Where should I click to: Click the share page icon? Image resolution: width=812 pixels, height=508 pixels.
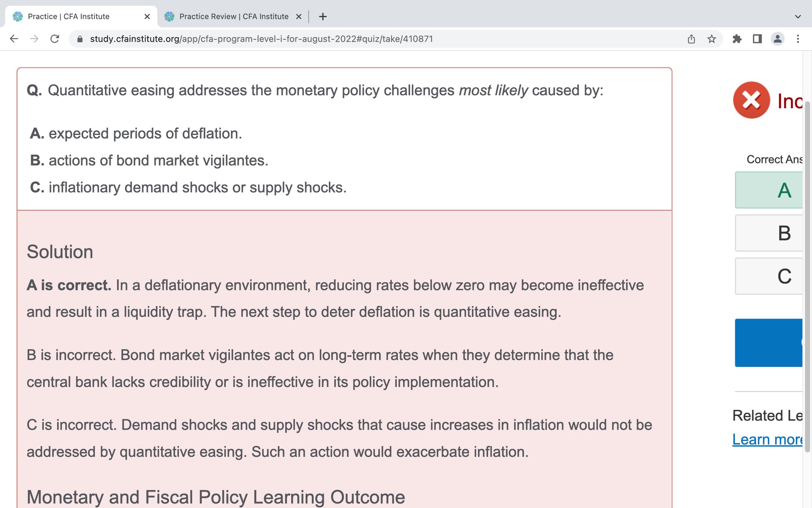click(x=691, y=39)
